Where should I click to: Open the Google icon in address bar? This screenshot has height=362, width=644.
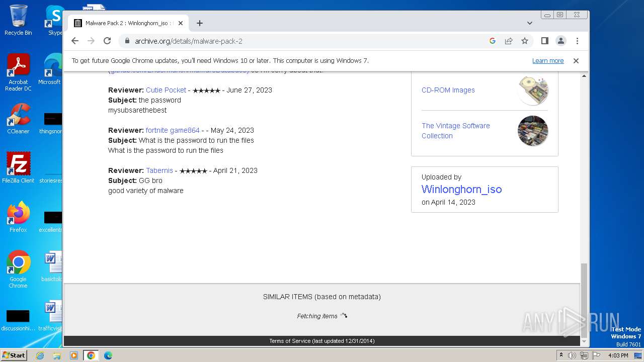pyautogui.click(x=493, y=41)
